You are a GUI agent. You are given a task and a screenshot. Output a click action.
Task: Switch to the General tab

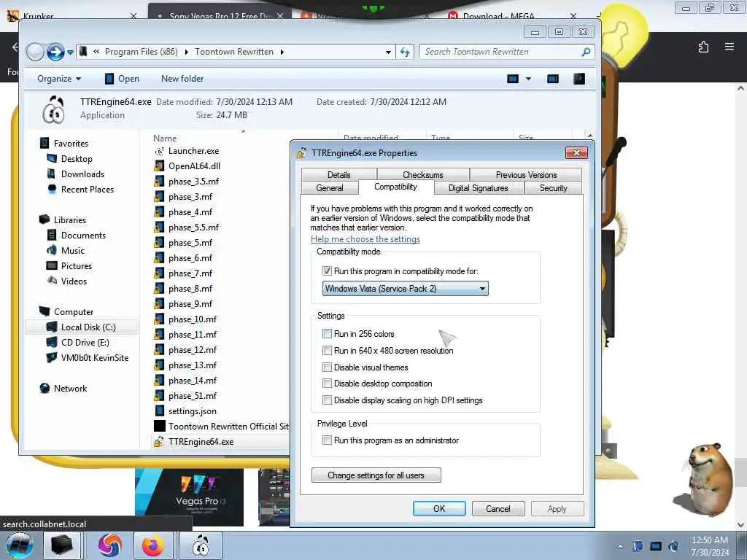pos(330,188)
